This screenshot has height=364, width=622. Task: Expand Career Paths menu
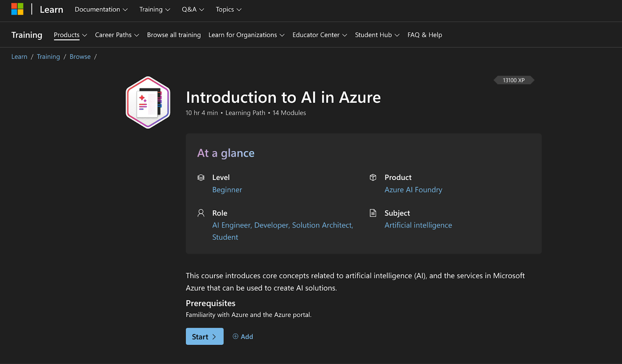117,35
